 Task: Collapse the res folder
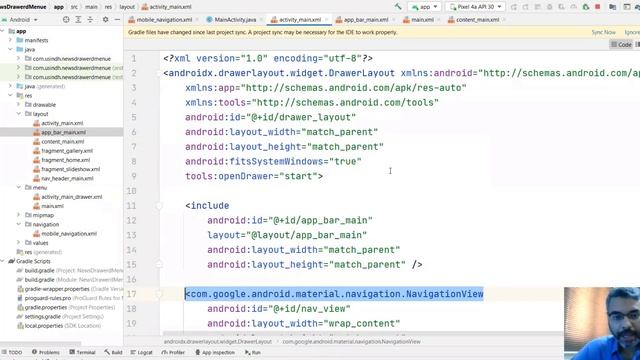10,96
